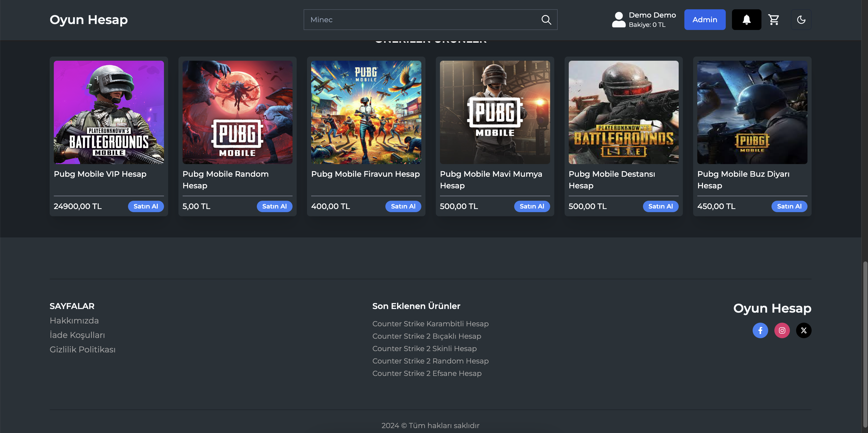The width and height of the screenshot is (868, 433).
Task: Buy Pubg Mobile VIP Hesap
Action: tap(146, 206)
